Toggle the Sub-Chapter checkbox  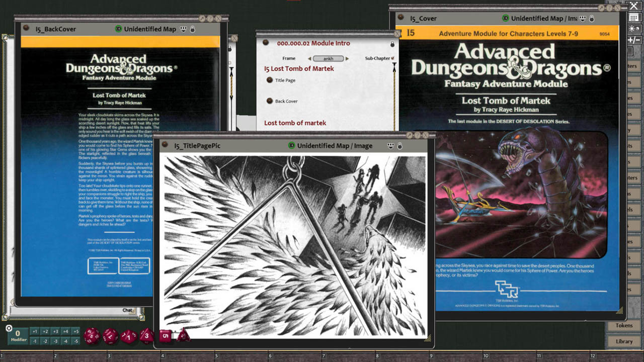pos(393,58)
